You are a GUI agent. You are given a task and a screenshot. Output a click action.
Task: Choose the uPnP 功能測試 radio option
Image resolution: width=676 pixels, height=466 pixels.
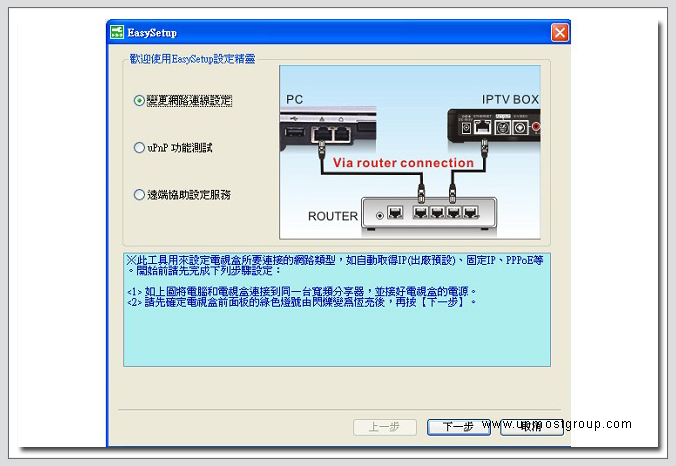[x=139, y=148]
